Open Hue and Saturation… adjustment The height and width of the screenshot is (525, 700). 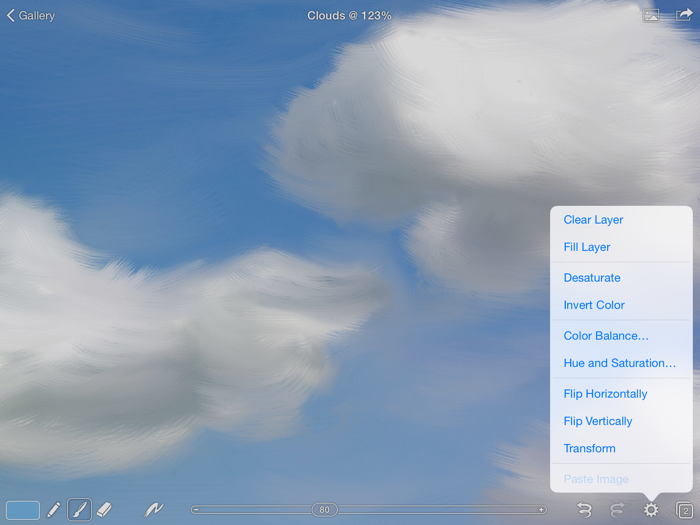tap(621, 363)
